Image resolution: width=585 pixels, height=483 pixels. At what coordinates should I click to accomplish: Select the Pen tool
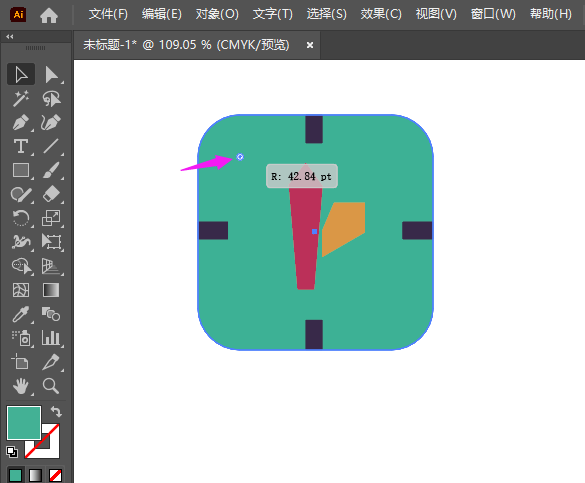coord(21,122)
